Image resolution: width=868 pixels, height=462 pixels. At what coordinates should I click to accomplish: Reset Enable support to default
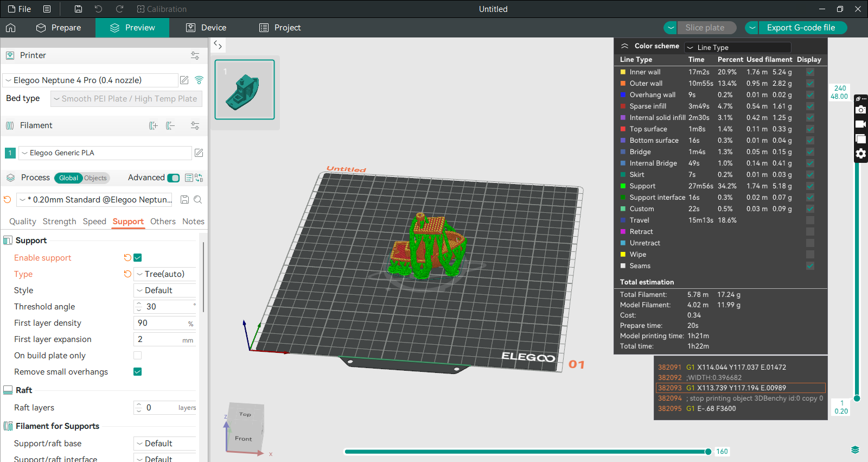[x=127, y=257]
